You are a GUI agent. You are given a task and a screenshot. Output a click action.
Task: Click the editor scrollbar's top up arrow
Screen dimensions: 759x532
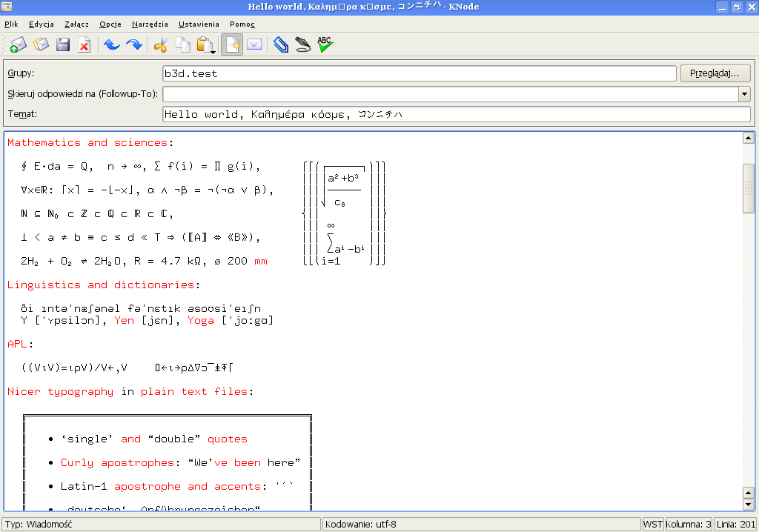(x=749, y=138)
